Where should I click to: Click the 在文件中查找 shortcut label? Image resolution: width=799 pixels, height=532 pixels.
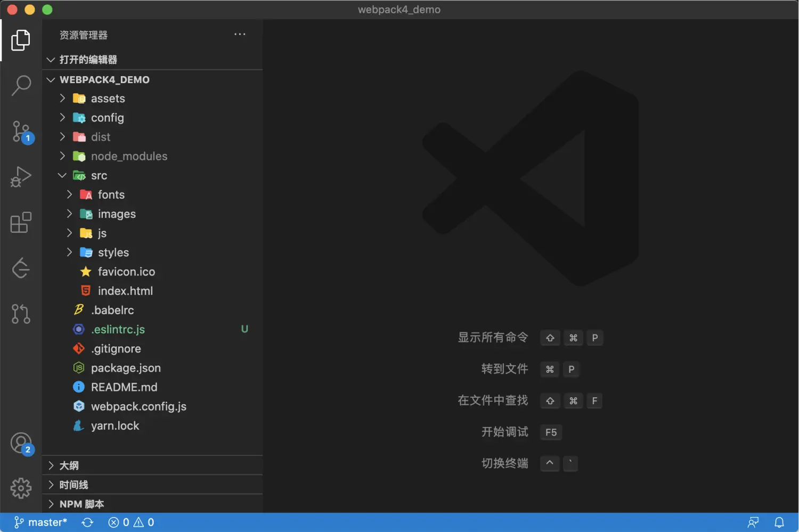pyautogui.click(x=493, y=400)
